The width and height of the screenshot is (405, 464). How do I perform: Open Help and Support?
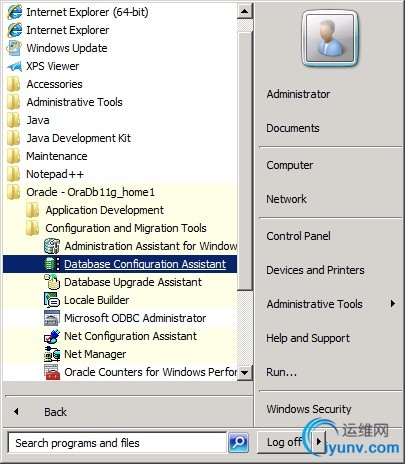[x=308, y=338]
